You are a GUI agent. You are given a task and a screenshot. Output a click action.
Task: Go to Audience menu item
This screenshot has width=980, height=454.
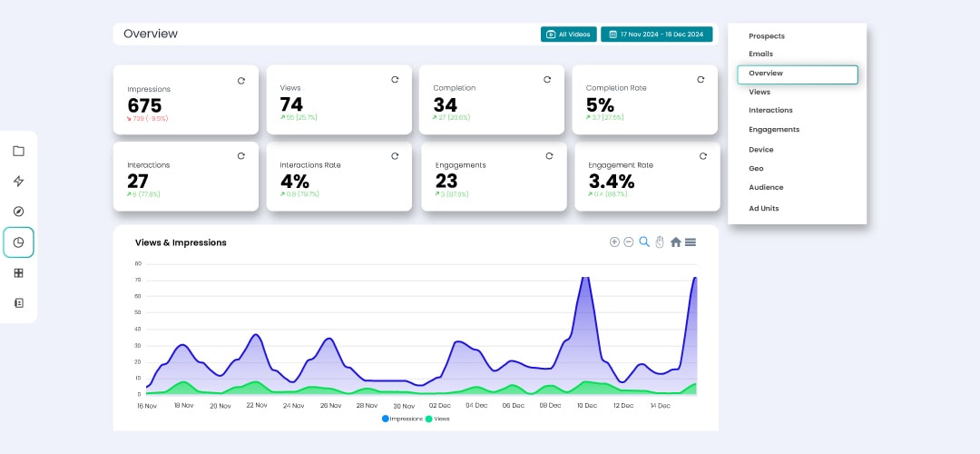[x=766, y=188]
